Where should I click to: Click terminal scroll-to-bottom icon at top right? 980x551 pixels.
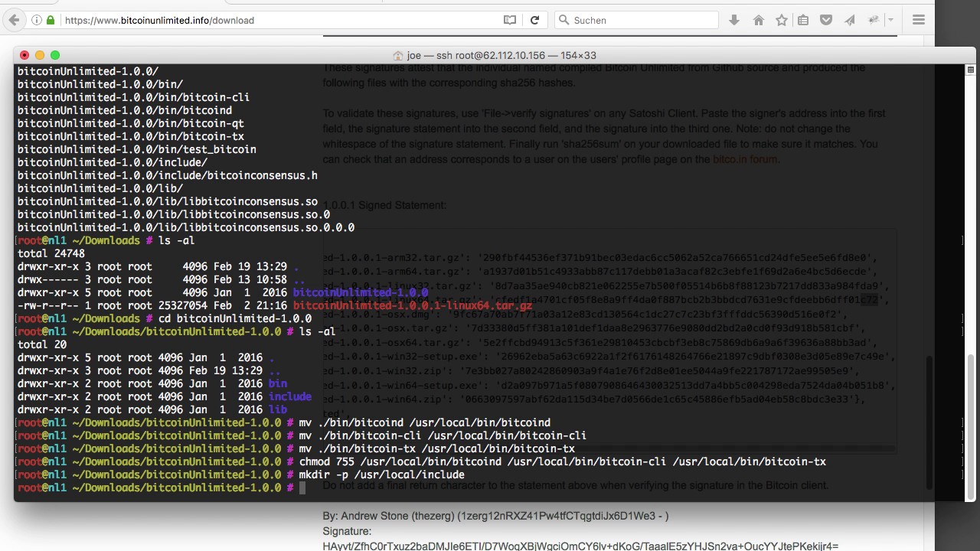click(971, 71)
